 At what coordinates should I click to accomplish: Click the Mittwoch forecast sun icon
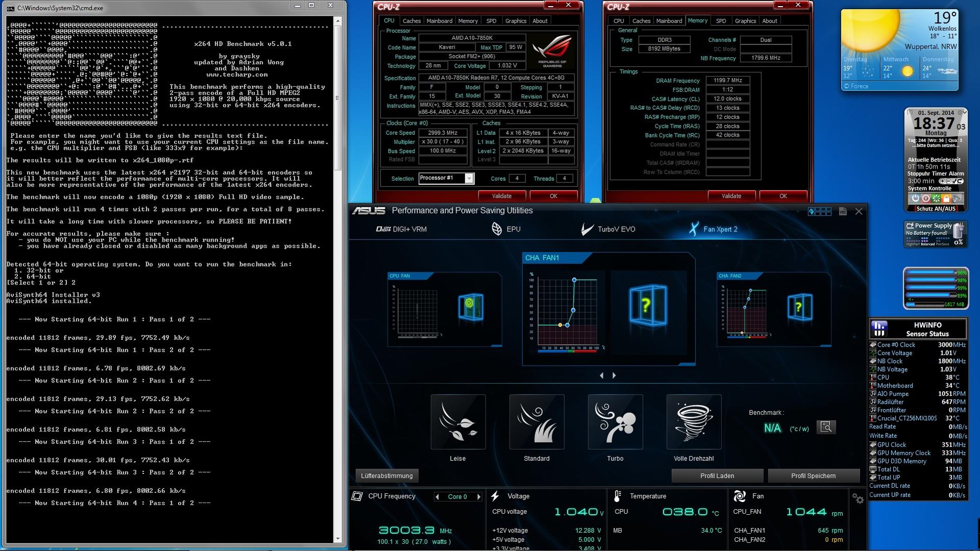point(907,71)
